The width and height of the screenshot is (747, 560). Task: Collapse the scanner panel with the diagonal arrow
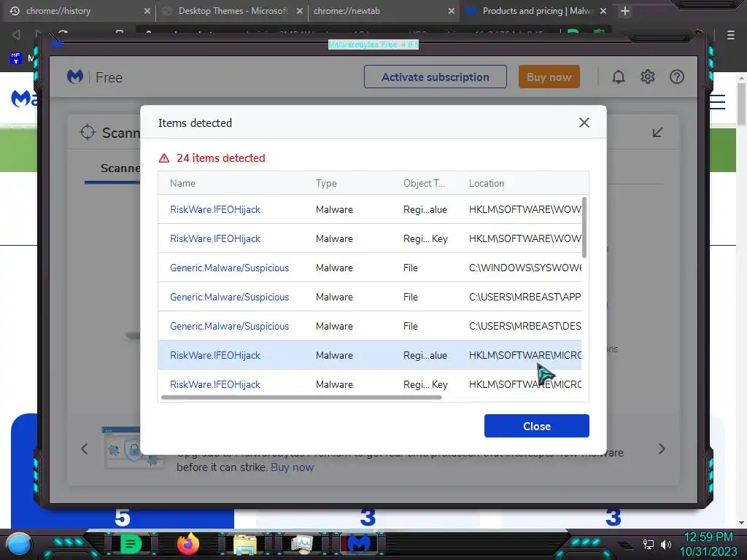pos(657,132)
